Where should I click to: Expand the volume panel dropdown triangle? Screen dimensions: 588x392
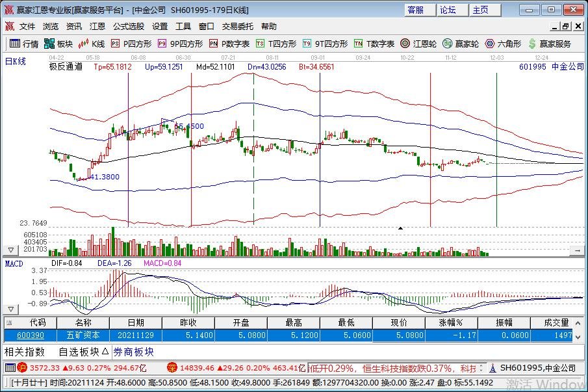click(11, 250)
